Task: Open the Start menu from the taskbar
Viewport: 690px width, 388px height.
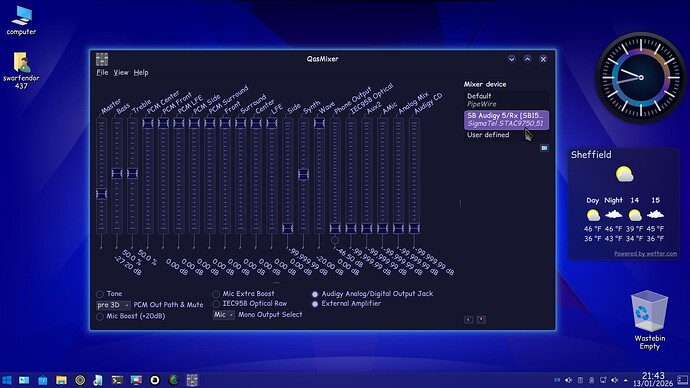Action: [7, 380]
